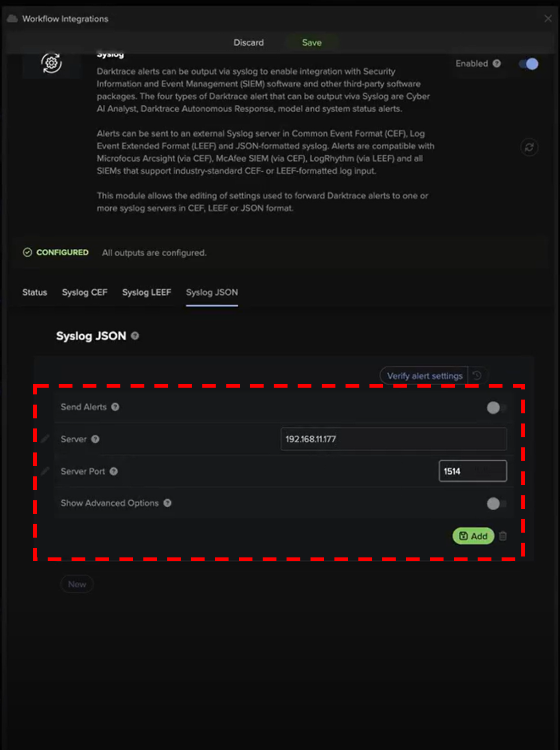560x750 pixels.
Task: Click the help icon next to Syslog JSON heading
Action: coord(135,336)
